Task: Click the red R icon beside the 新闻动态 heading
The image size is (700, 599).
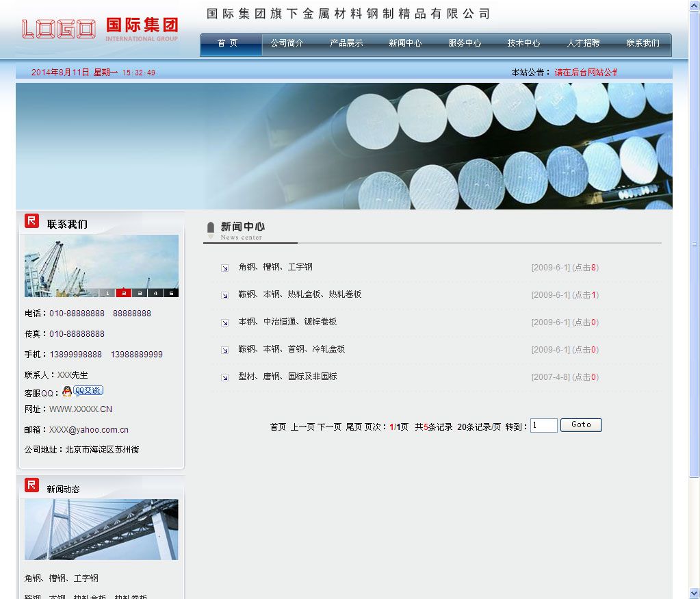Action: [31, 485]
